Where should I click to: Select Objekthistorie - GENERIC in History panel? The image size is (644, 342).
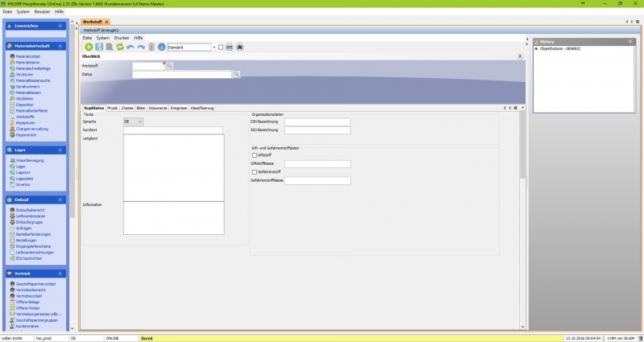[x=559, y=48]
